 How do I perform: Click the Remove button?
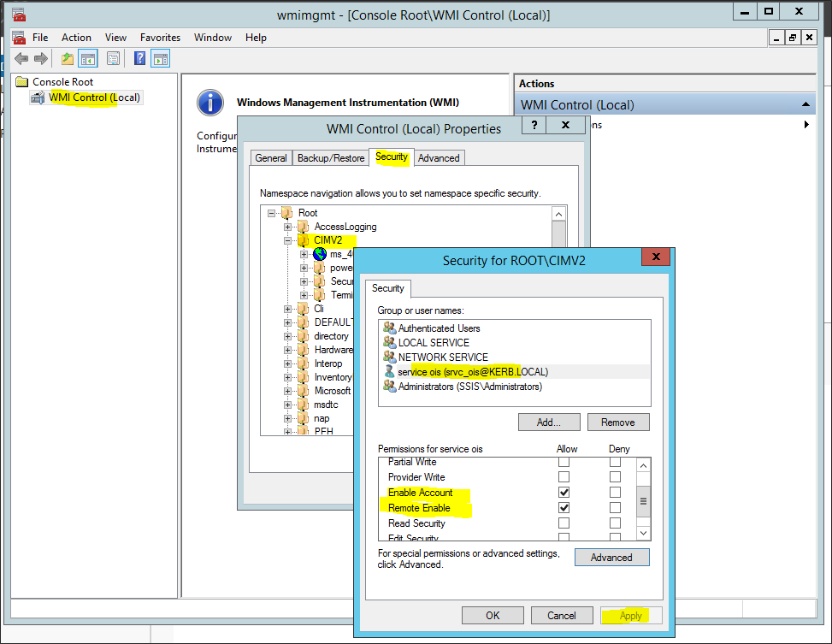618,422
